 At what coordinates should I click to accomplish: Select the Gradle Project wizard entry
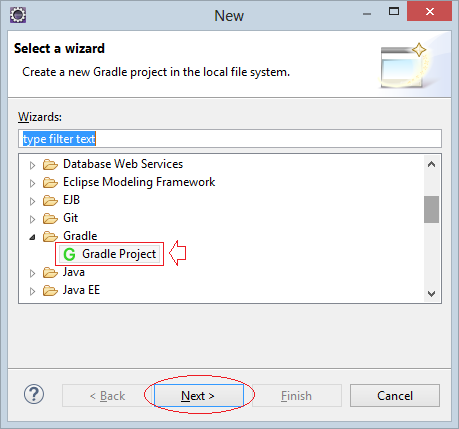coord(109,254)
